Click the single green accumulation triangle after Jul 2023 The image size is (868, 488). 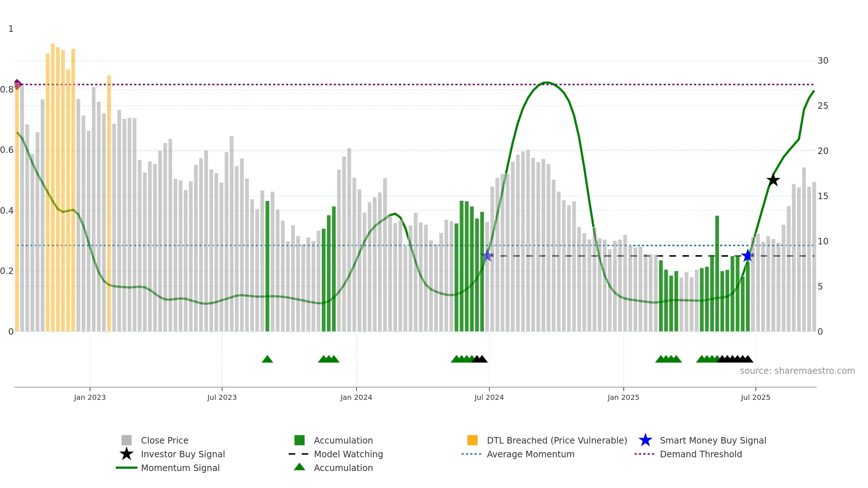[267, 359]
